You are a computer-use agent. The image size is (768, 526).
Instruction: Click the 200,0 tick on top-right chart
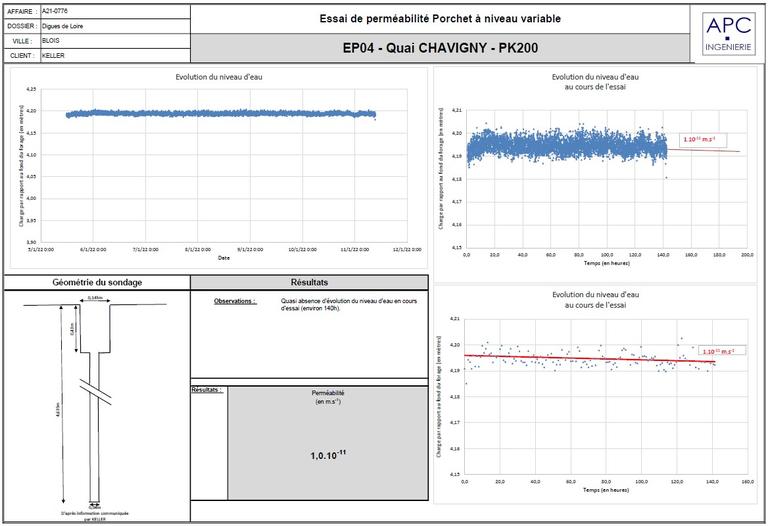[x=747, y=255]
